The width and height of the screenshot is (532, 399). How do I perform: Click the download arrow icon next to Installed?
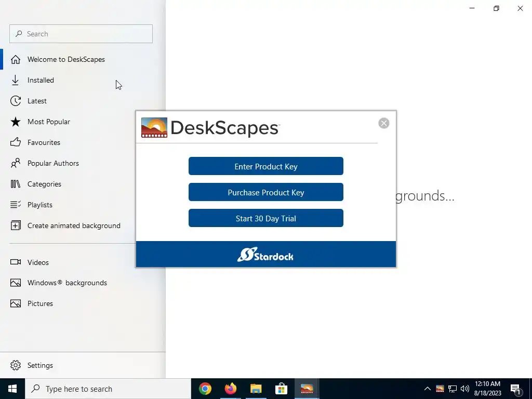point(15,80)
